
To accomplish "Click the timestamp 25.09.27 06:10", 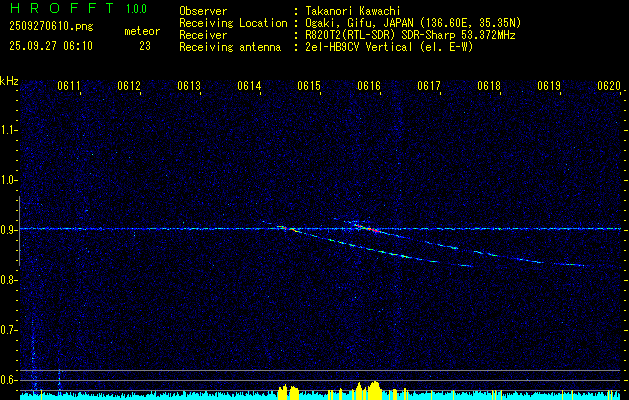I will (51, 46).
